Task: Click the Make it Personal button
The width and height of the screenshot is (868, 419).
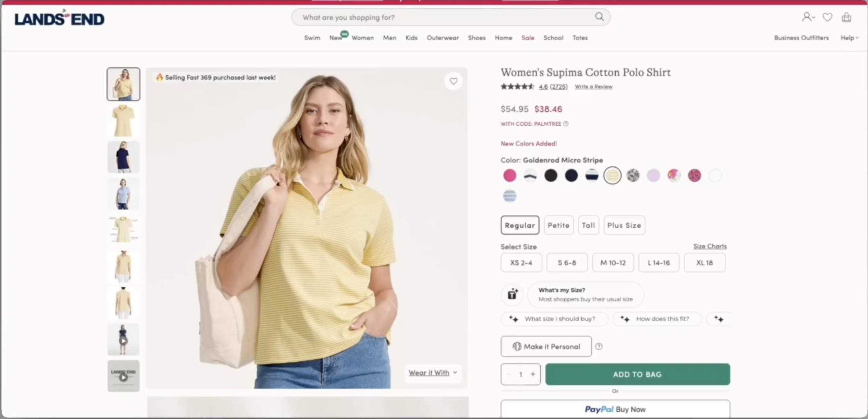Action: [546, 346]
